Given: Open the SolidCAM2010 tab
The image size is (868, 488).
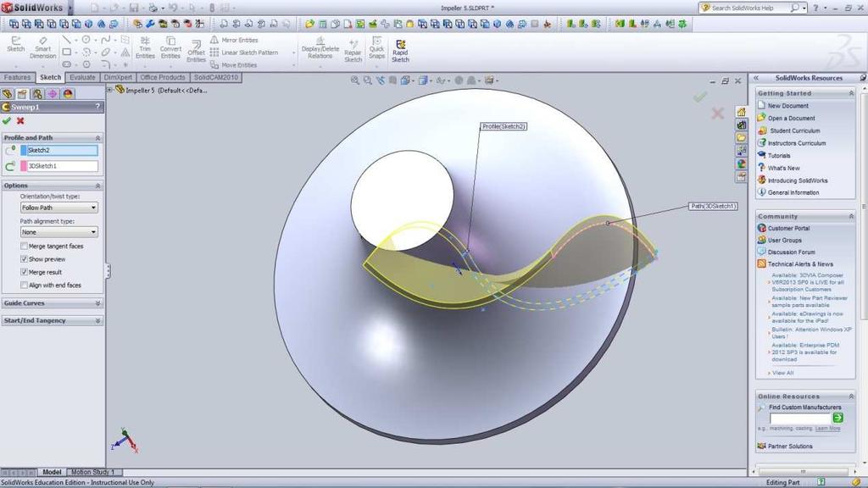Looking at the screenshot, I should [x=216, y=77].
